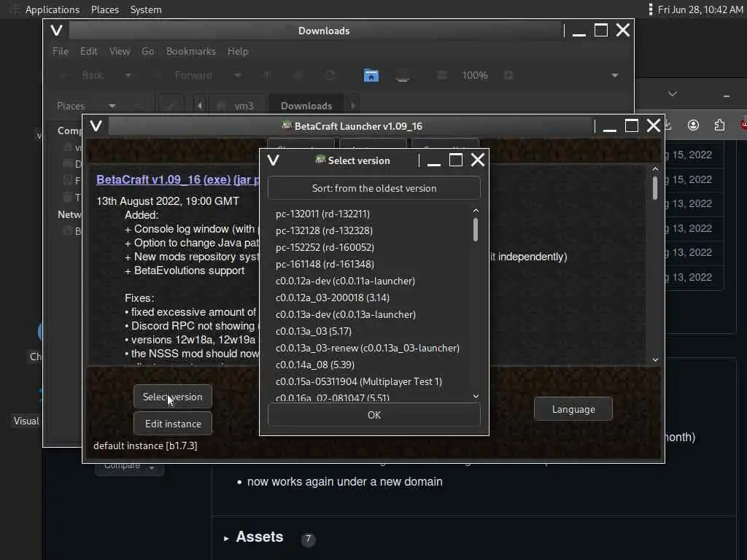
Task: Click browser account profile icon
Action: 693,125
